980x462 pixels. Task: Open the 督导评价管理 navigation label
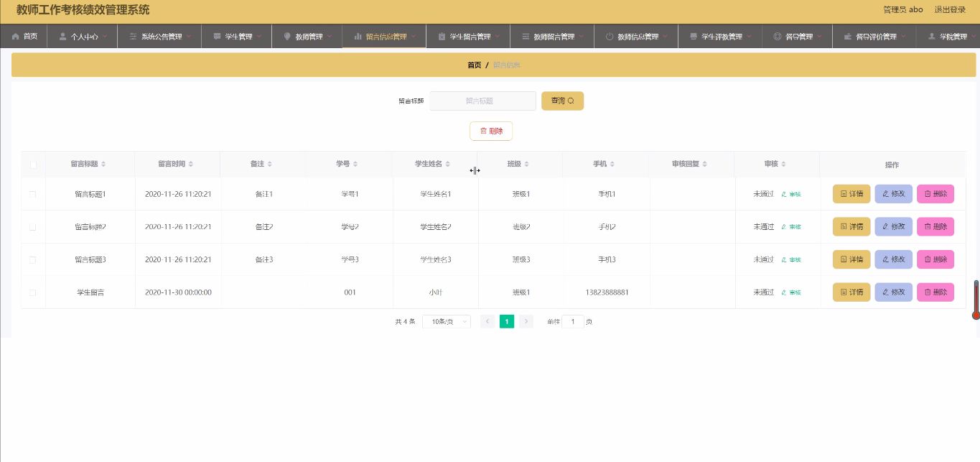coord(877,36)
